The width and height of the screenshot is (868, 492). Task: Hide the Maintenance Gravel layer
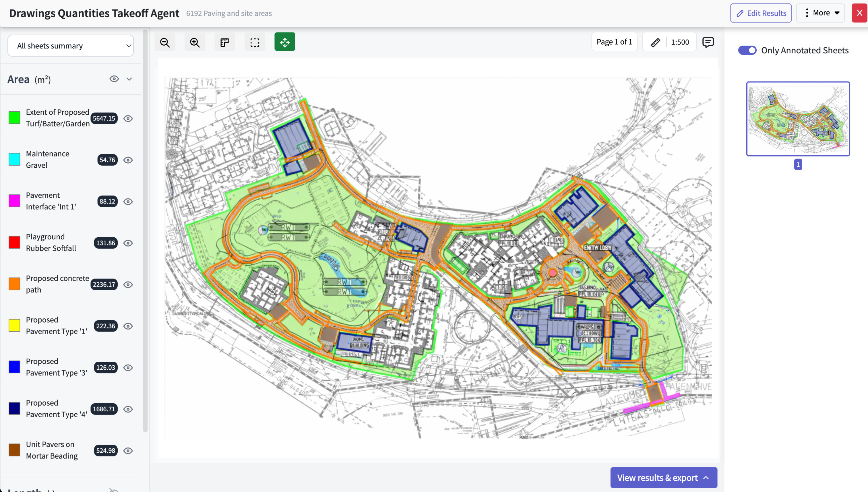tap(128, 160)
